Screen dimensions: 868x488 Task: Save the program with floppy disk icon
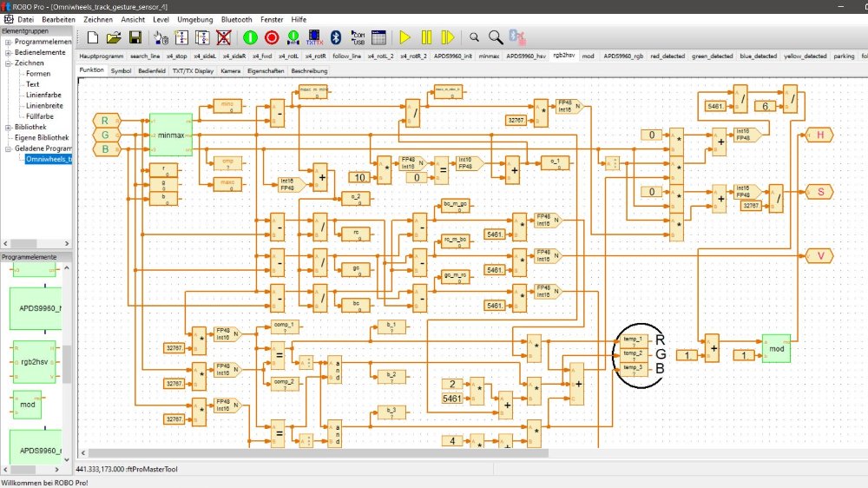tap(135, 37)
